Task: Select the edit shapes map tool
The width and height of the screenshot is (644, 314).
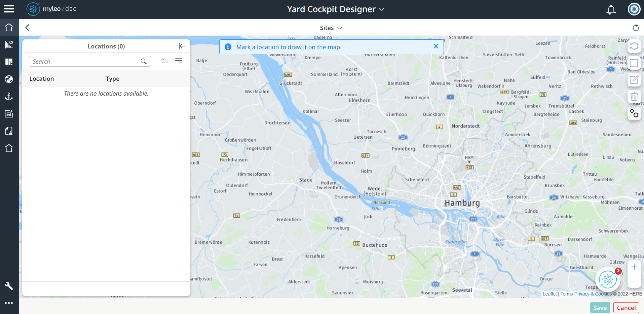Action: 634,80
